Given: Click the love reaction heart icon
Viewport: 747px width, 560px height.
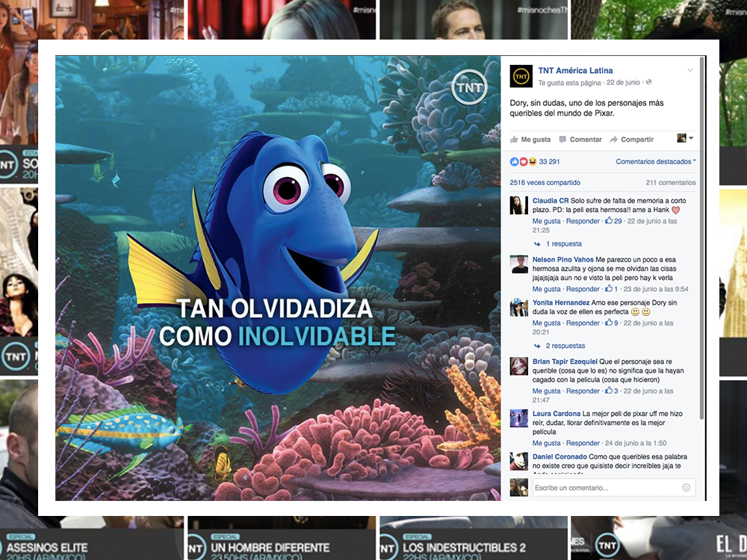Looking at the screenshot, I should (x=523, y=162).
